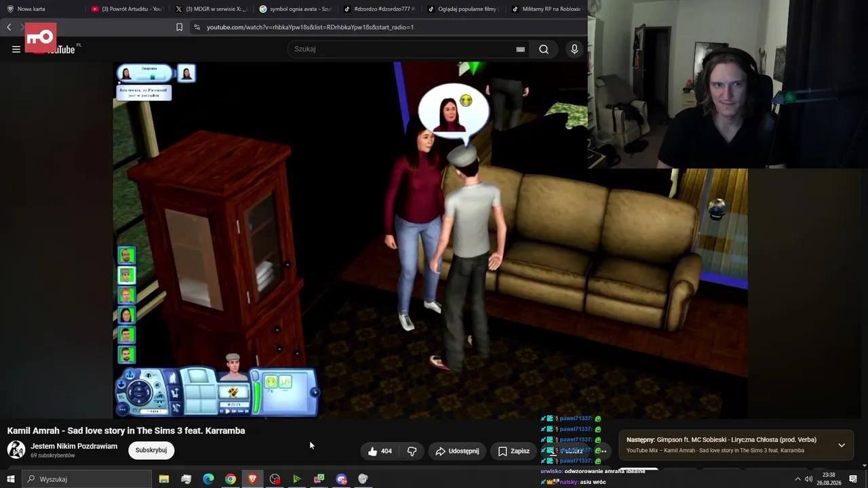
Task: Click the channel avatar next to Subskrybuj
Action: tap(16, 449)
